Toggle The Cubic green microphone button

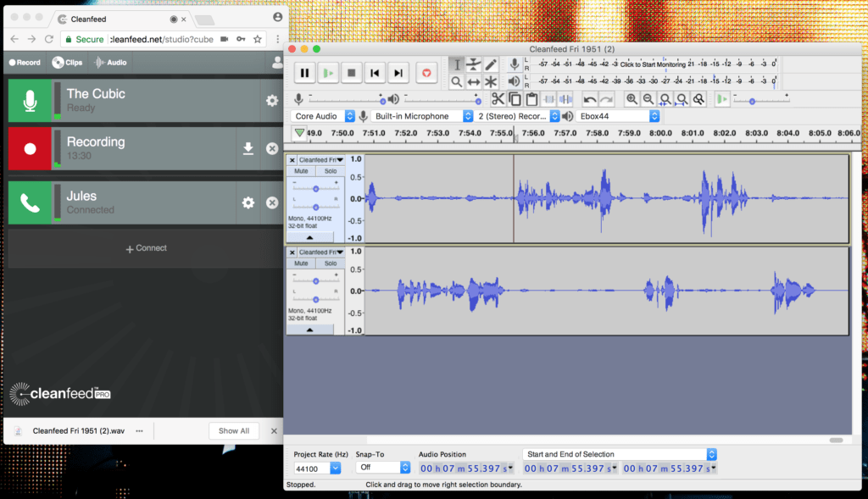30,101
